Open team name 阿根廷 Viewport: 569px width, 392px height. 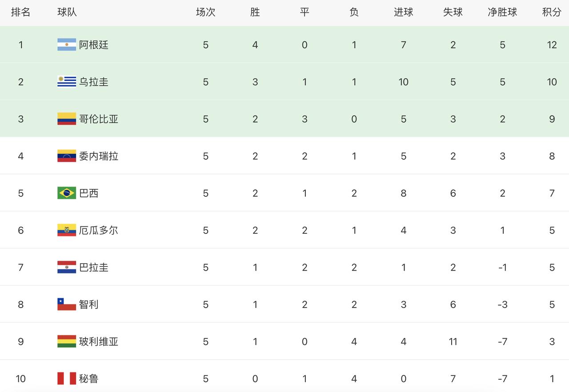coord(94,45)
